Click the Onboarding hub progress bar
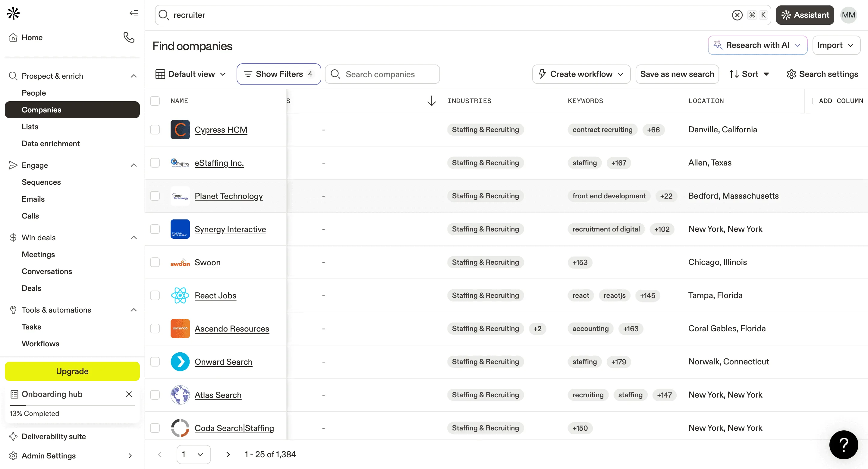 click(x=72, y=406)
